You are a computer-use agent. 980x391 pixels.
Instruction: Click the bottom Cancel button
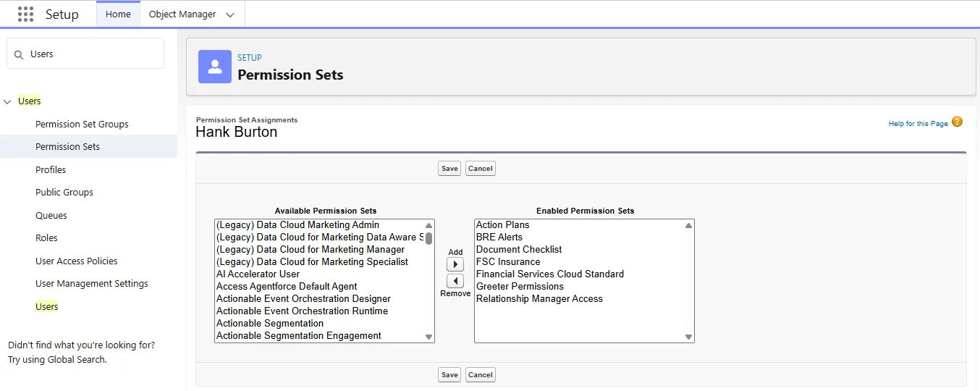click(480, 375)
